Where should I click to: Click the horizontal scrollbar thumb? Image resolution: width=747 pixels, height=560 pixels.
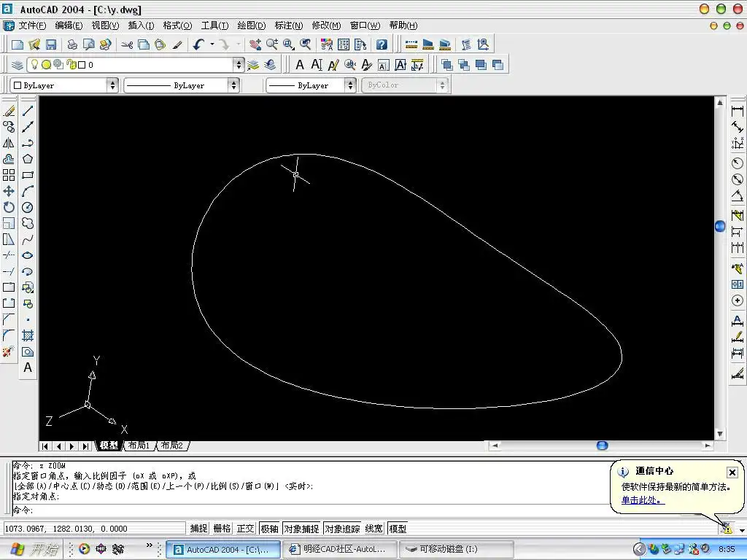[602, 446]
